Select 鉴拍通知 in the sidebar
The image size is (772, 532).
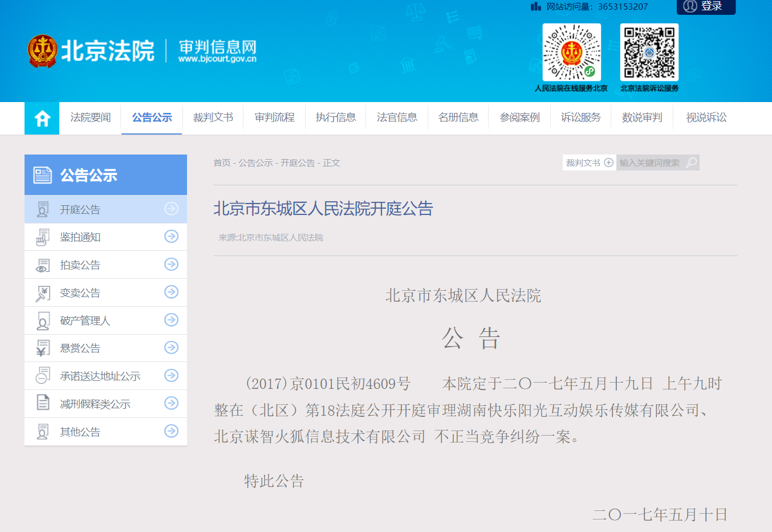pyautogui.click(x=105, y=237)
